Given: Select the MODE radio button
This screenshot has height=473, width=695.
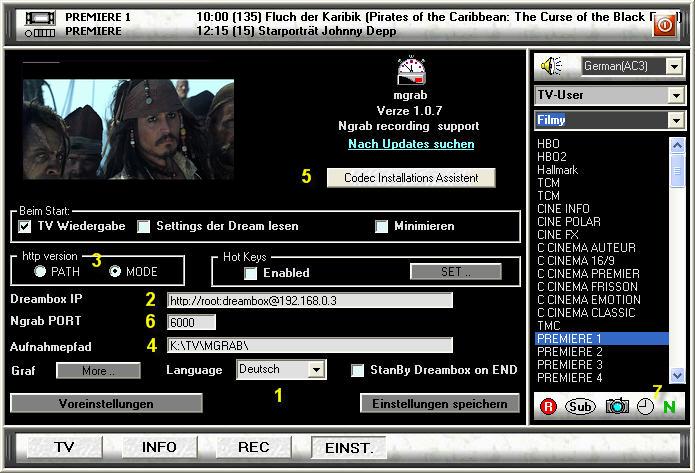Looking at the screenshot, I should click(115, 271).
